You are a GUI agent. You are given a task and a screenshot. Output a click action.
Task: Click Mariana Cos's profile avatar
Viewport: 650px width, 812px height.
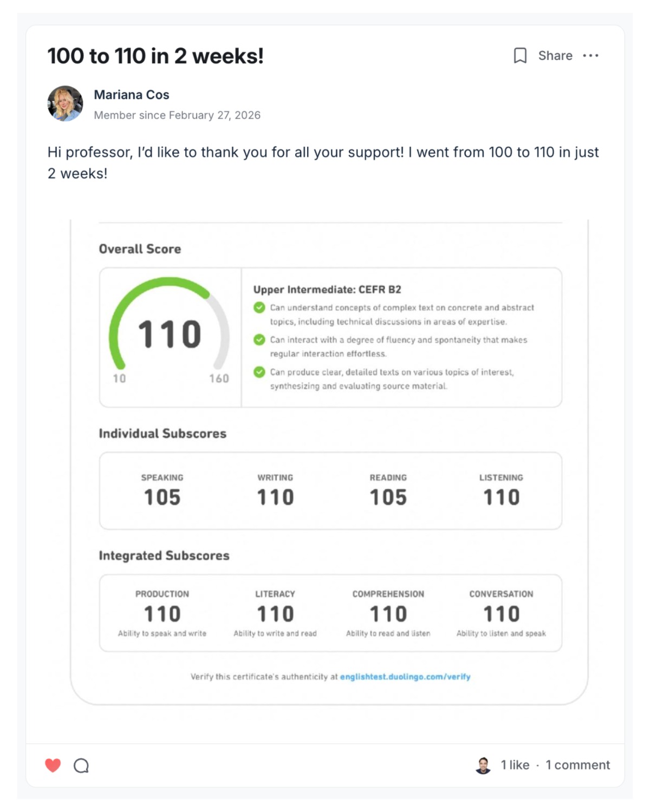(65, 103)
